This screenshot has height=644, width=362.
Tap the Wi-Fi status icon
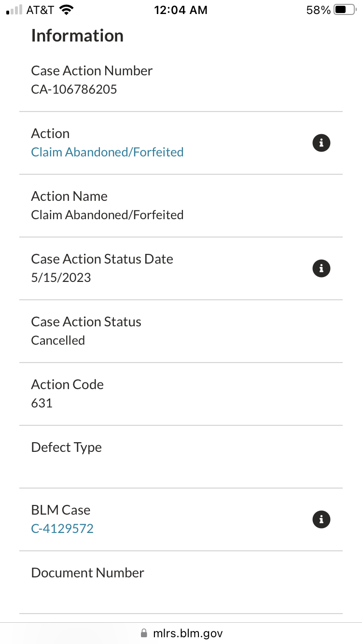66,10
